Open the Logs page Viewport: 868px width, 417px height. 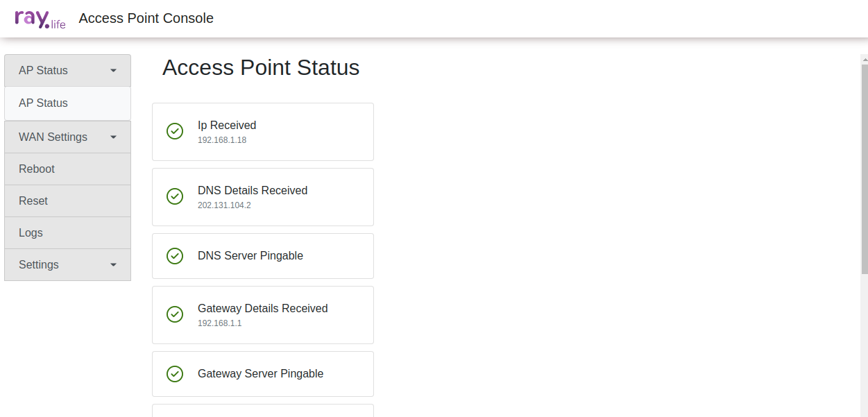tap(67, 233)
